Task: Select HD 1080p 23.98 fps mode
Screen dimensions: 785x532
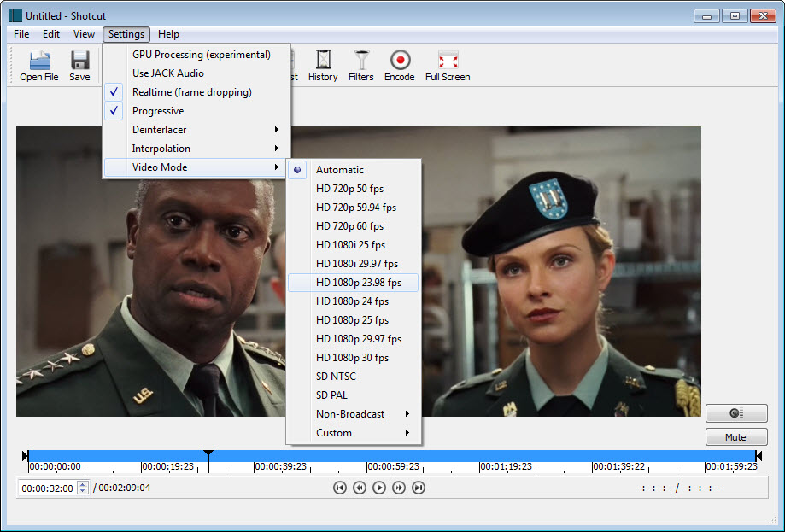Action: coord(354,283)
